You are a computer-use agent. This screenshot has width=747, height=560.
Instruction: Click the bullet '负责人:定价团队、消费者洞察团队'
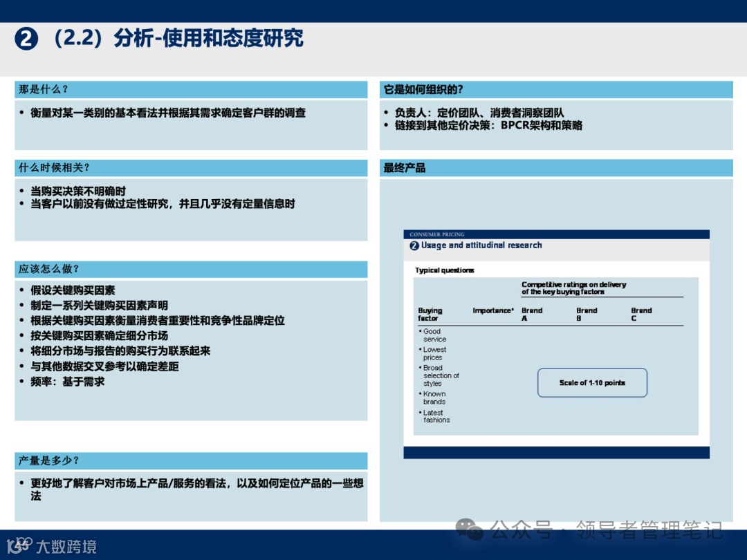479,113
